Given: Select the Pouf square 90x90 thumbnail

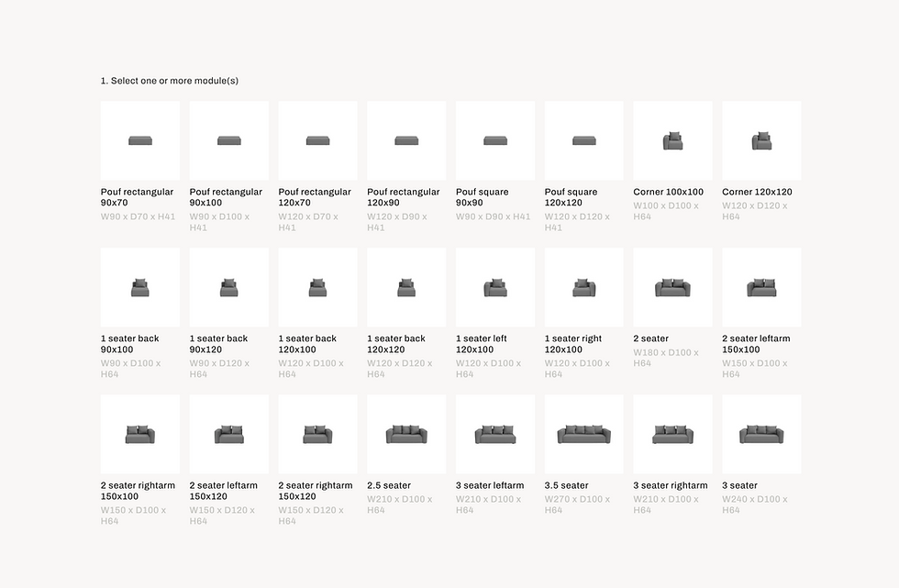Looking at the screenshot, I should coord(495,141).
